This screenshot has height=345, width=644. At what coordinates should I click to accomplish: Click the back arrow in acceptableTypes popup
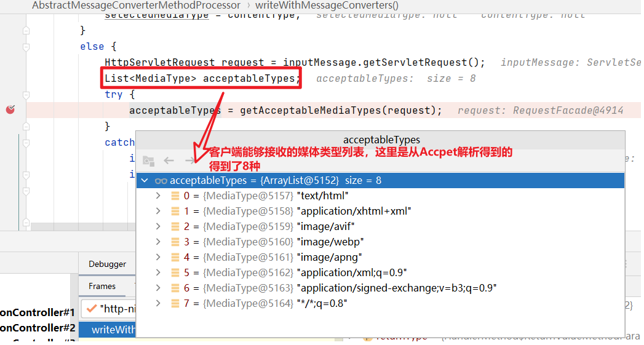coord(169,161)
